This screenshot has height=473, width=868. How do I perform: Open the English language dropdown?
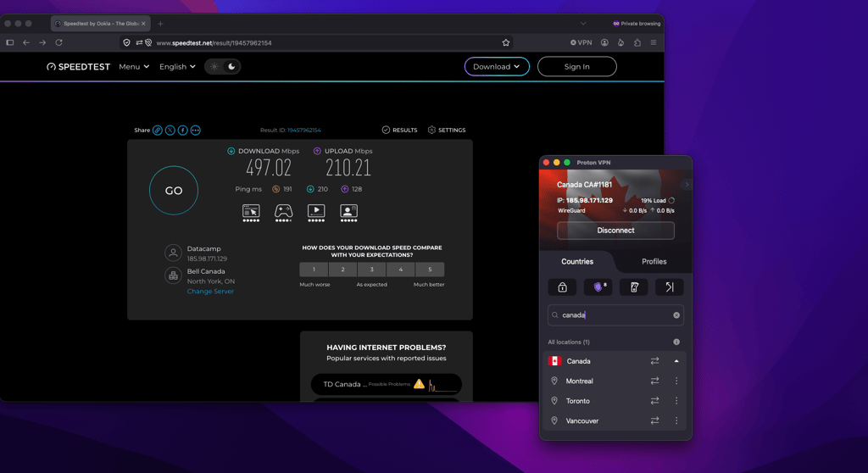coord(177,66)
